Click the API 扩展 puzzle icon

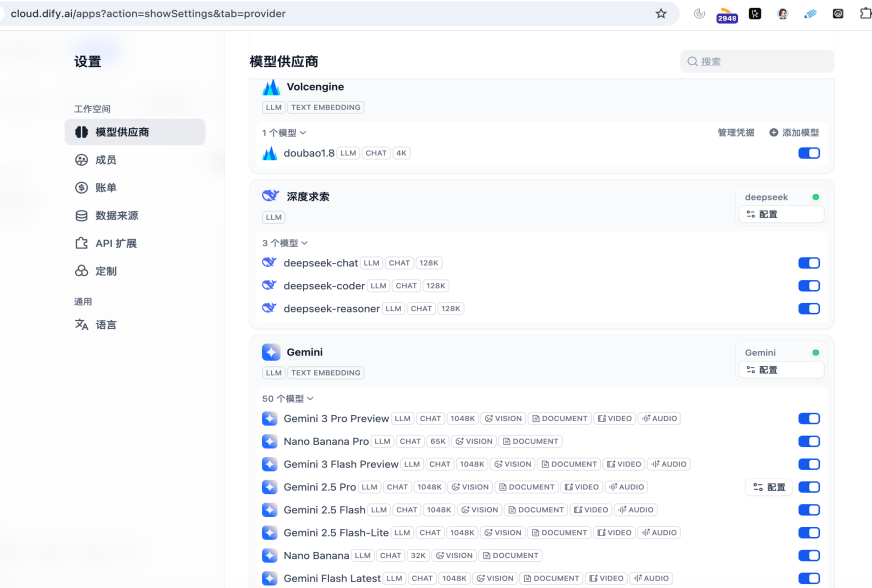[82, 244]
